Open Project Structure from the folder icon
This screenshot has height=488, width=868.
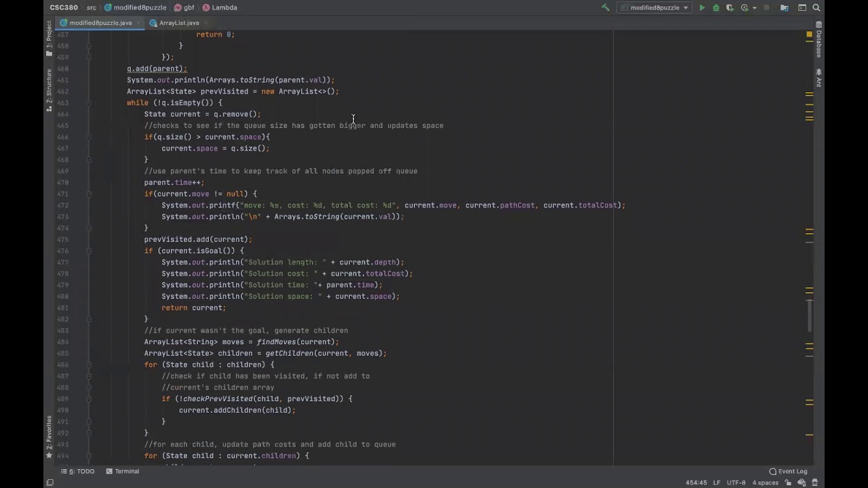tap(785, 7)
